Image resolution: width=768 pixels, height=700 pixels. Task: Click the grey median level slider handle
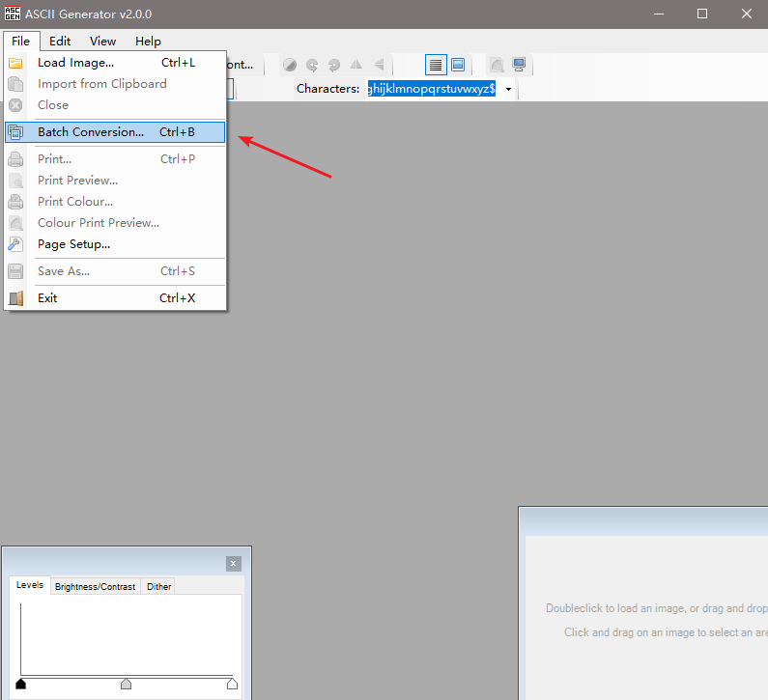(126, 684)
